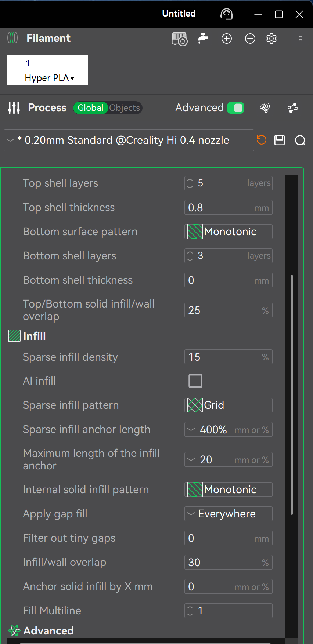Open filament settings gear icon

click(x=271, y=39)
